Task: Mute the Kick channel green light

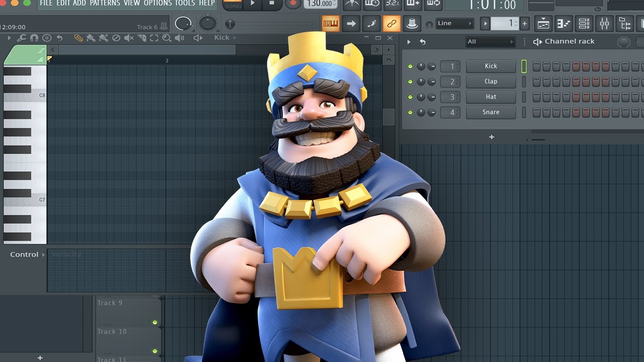Action: click(410, 66)
